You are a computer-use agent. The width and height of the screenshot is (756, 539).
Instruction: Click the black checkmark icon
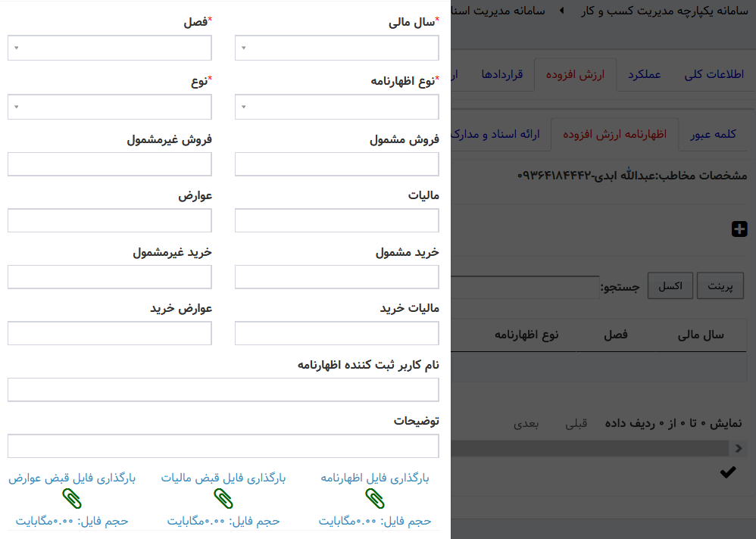[726, 471]
